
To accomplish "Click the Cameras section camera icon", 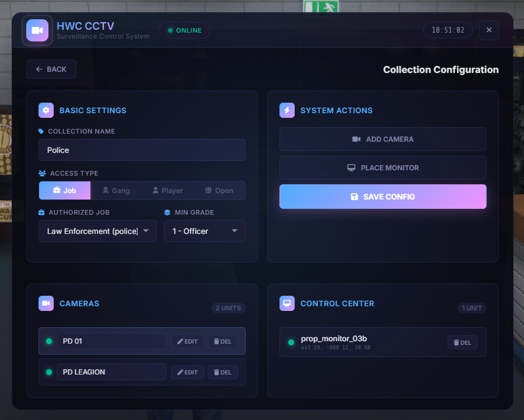I will (46, 303).
